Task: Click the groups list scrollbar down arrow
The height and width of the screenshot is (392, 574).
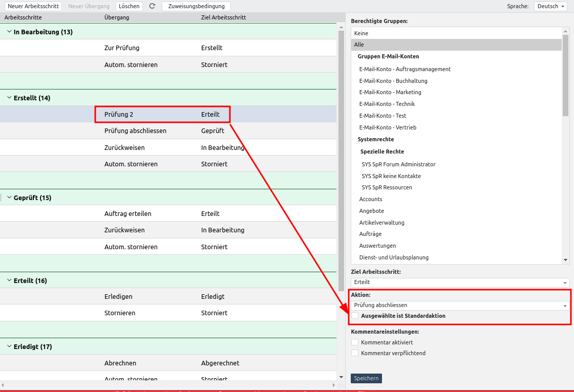Action: point(566,260)
